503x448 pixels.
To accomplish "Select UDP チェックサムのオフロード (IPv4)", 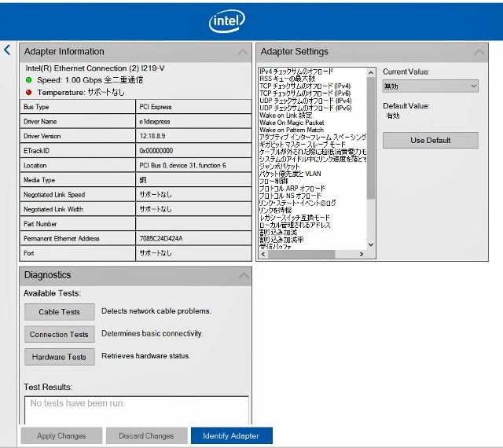I will (x=306, y=101).
